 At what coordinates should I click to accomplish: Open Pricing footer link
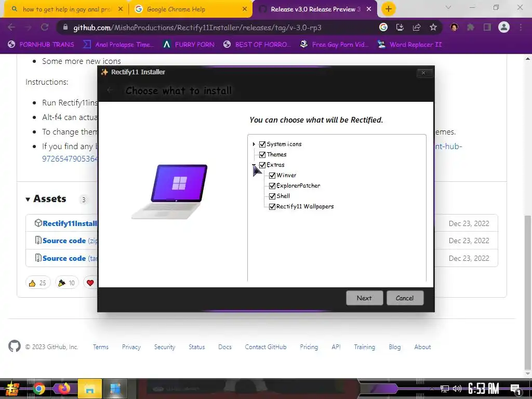coord(309,347)
